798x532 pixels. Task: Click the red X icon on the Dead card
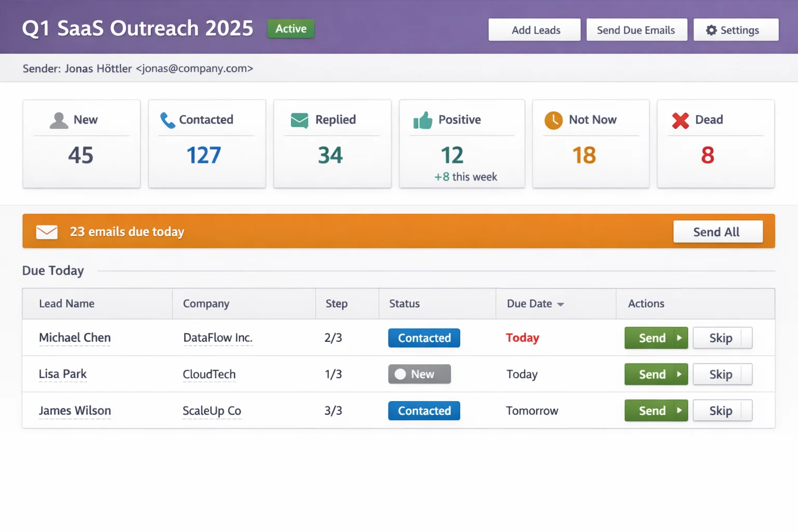(x=680, y=120)
